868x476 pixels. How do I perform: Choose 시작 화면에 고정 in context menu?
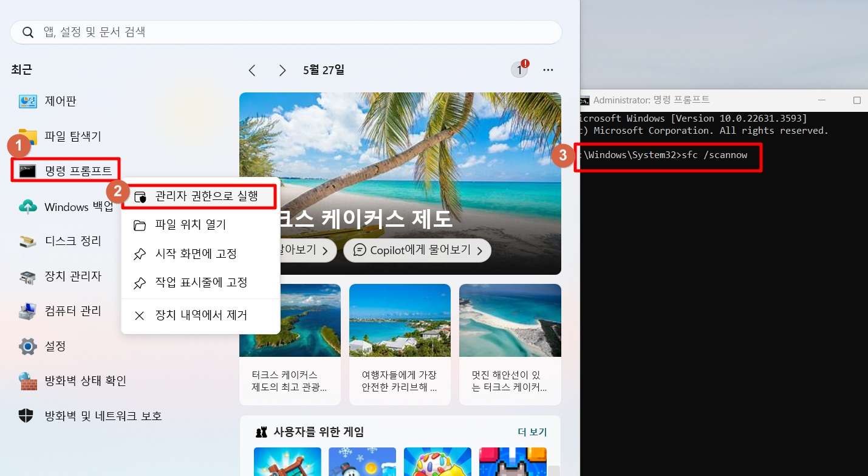coord(200,254)
